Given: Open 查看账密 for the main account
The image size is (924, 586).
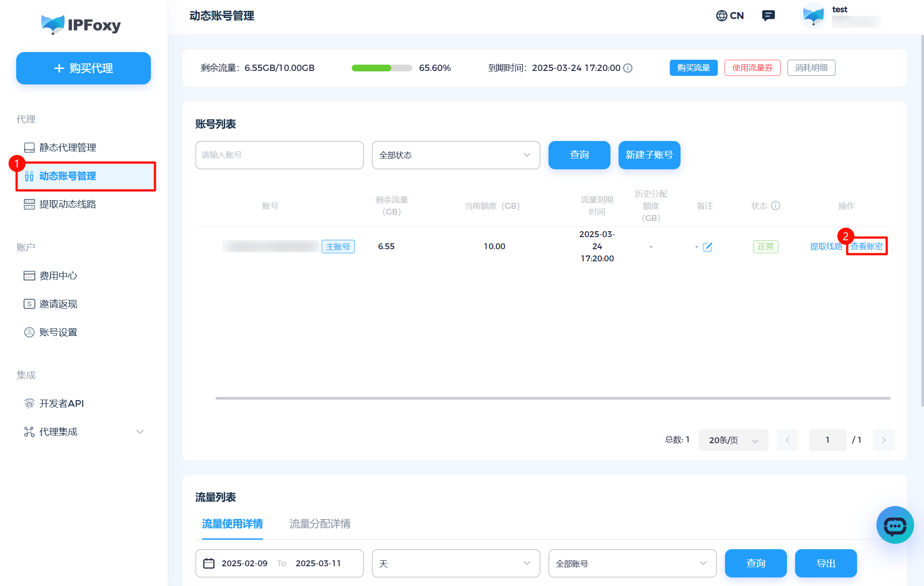Looking at the screenshot, I should click(x=867, y=246).
